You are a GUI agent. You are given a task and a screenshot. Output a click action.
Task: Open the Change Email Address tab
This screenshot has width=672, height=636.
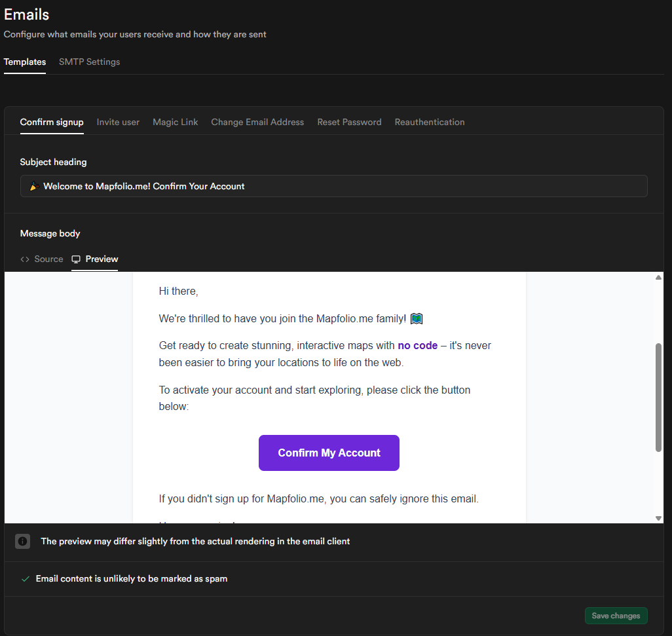pos(257,122)
